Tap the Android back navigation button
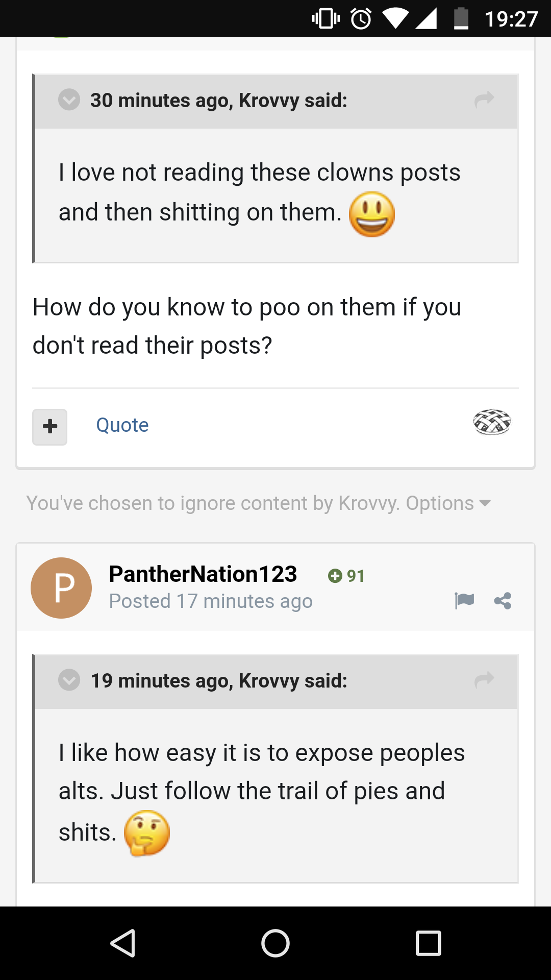 (x=123, y=943)
